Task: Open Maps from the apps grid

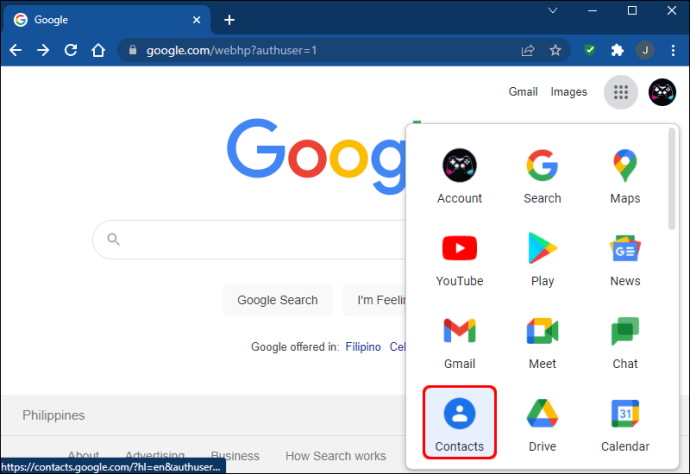Action: [x=625, y=176]
